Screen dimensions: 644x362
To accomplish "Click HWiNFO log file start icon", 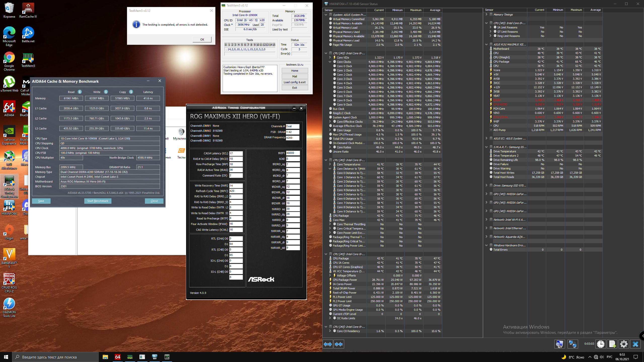I will coord(612,344).
